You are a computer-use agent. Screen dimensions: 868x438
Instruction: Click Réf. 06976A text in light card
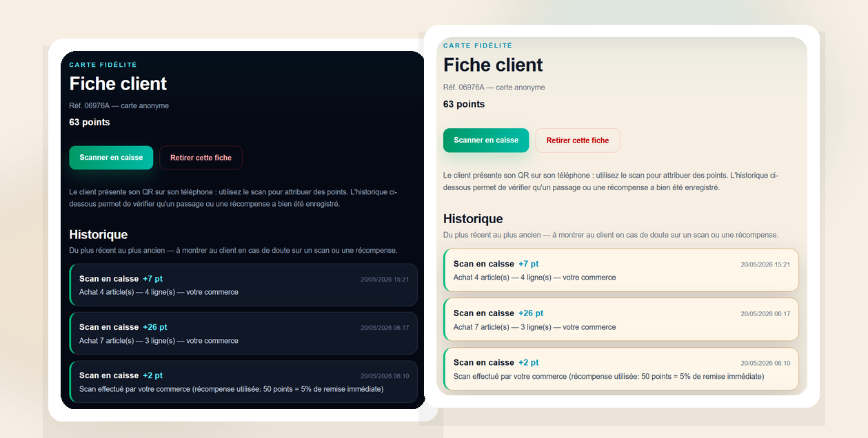coord(494,87)
